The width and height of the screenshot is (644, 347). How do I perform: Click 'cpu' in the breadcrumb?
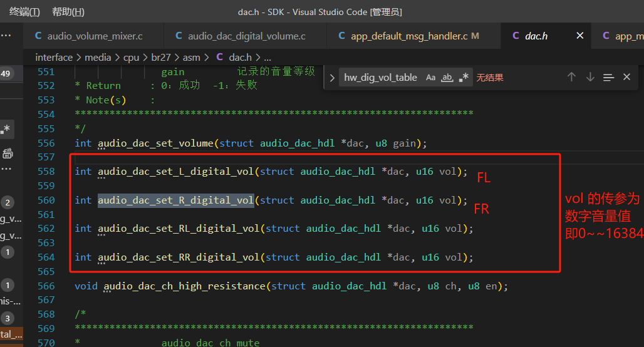coord(131,58)
